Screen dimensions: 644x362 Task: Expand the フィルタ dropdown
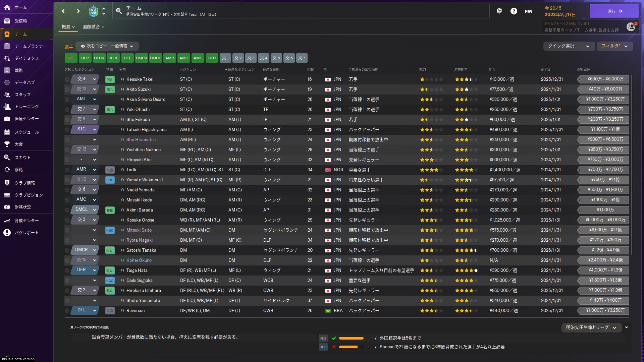point(614,46)
